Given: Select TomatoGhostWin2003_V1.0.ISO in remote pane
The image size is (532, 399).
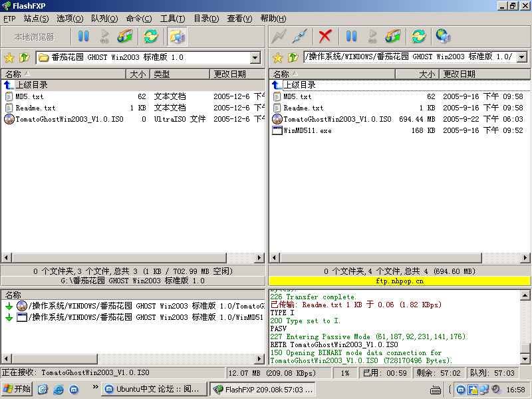Looking at the screenshot, I should pyautogui.click(x=400, y=119).
